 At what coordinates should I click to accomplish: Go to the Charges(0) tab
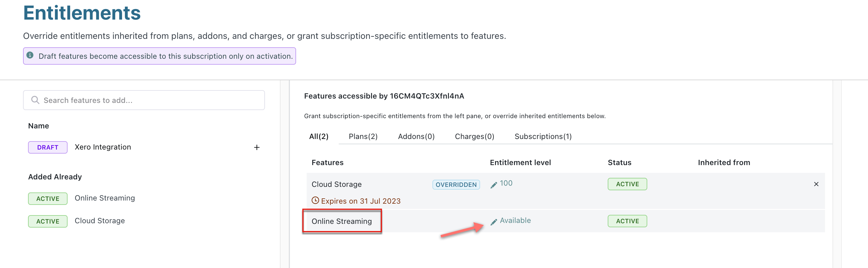[x=474, y=136]
